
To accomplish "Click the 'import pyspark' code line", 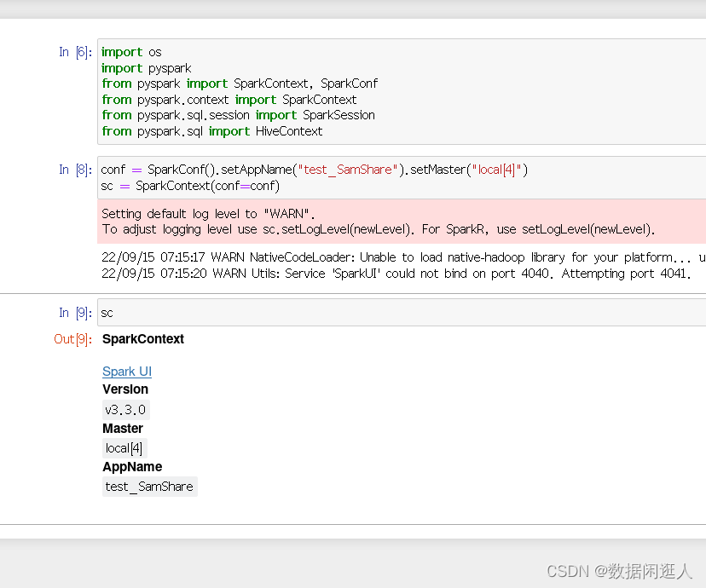I will tap(147, 68).
